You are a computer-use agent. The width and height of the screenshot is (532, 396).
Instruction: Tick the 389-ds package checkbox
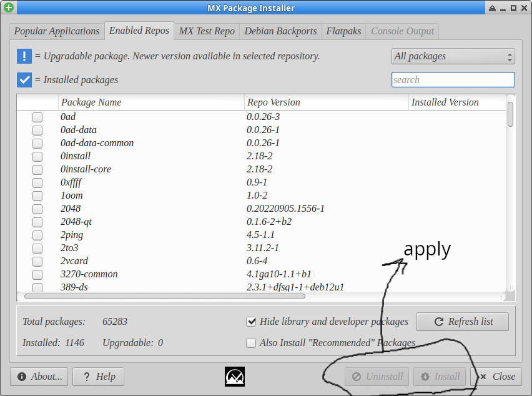coord(37,287)
